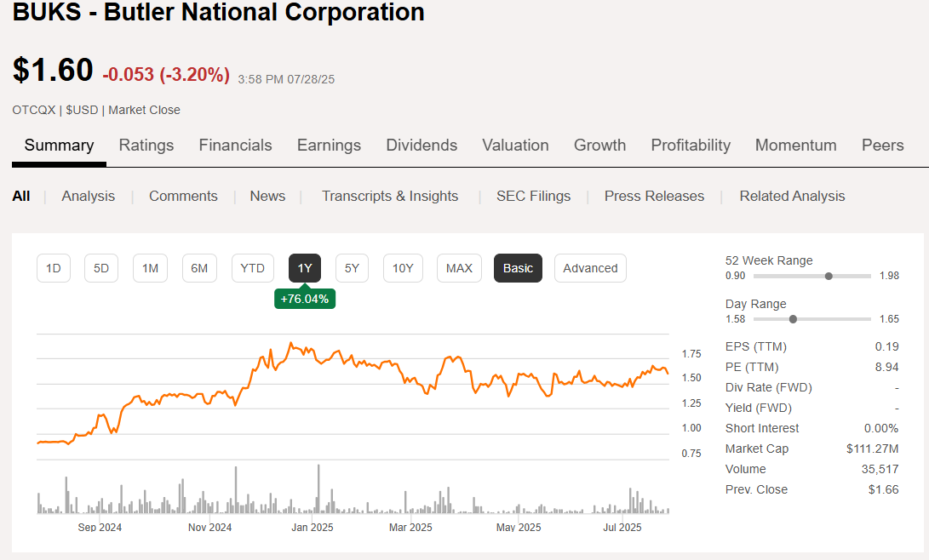Switch chart to 5Y range
929x560 pixels.
pyautogui.click(x=352, y=268)
